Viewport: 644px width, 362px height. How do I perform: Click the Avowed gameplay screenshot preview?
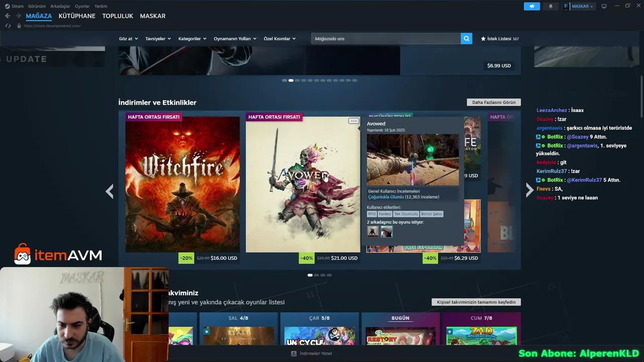[x=413, y=159]
